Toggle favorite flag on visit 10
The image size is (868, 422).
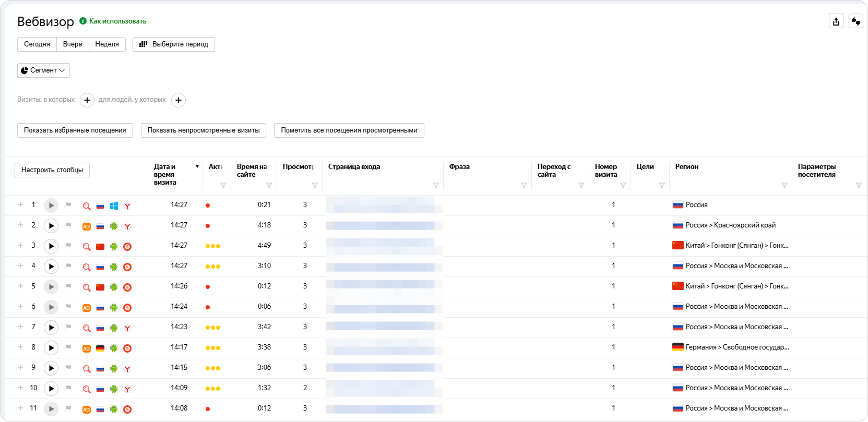pyautogui.click(x=68, y=389)
